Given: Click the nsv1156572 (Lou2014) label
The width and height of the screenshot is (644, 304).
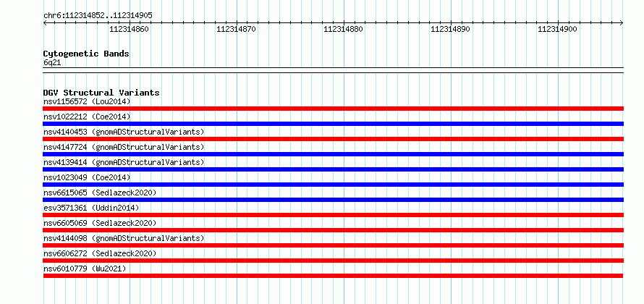Looking at the screenshot, I should coord(87,101).
